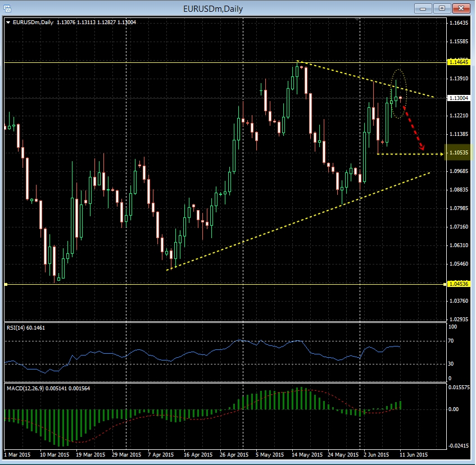The image size is (476, 465).
Task: Click the 10 Mar 2015 date label
Action: 55,455
